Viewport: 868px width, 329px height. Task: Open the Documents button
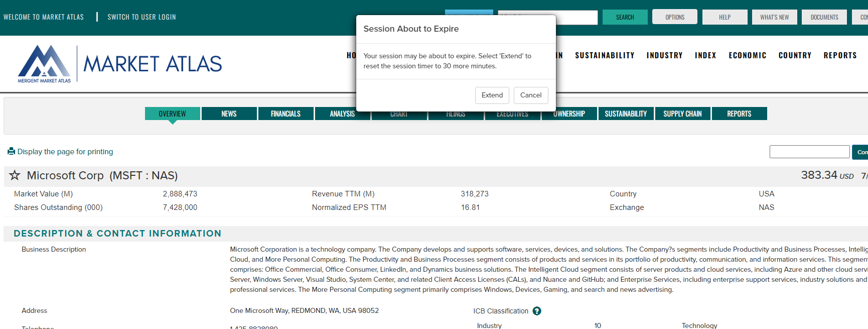[x=824, y=17]
